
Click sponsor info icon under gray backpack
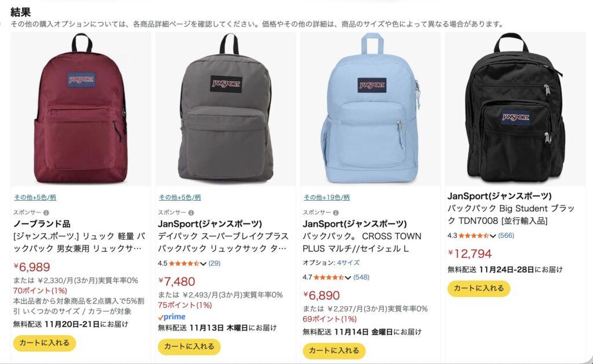[x=191, y=213]
